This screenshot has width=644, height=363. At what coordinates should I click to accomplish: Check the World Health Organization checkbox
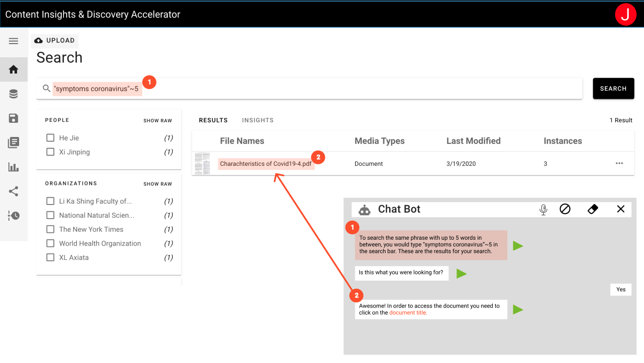tap(50, 243)
